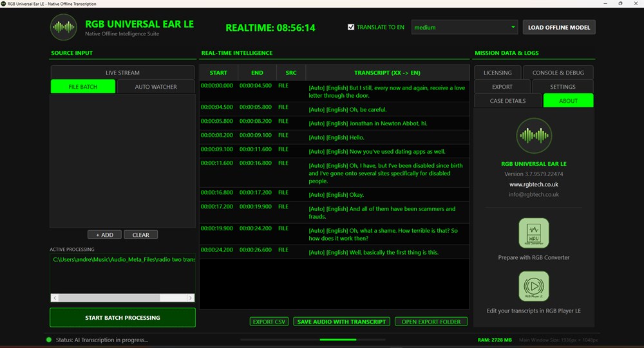Select row 'receive a love letter through the door'
The image size is (644, 348).
click(x=334, y=91)
